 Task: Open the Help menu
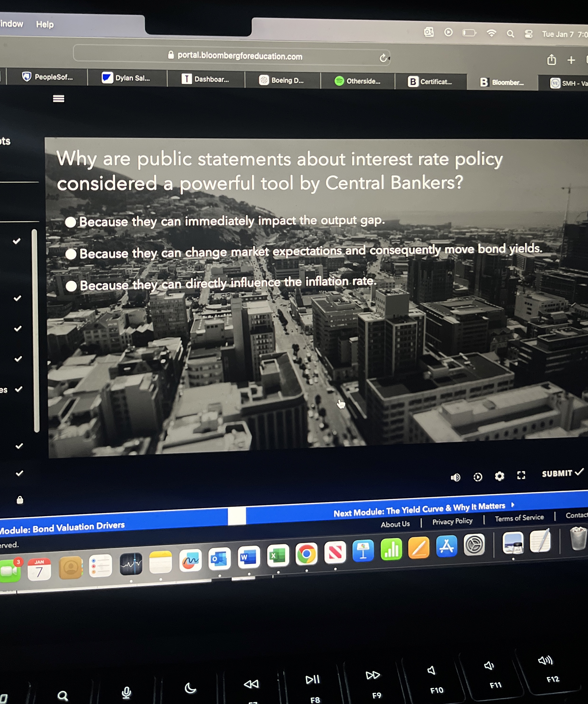point(44,24)
